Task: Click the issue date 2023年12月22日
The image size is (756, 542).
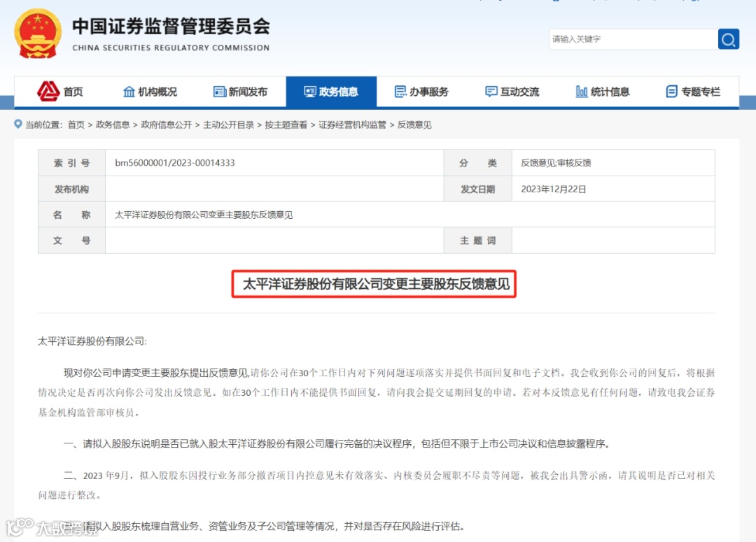Action: pyautogui.click(x=554, y=189)
